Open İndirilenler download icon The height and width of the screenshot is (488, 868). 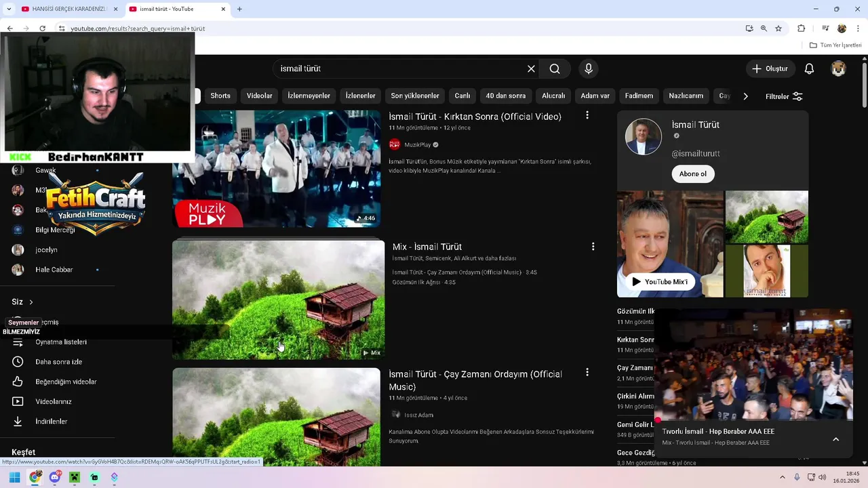pos(18,422)
